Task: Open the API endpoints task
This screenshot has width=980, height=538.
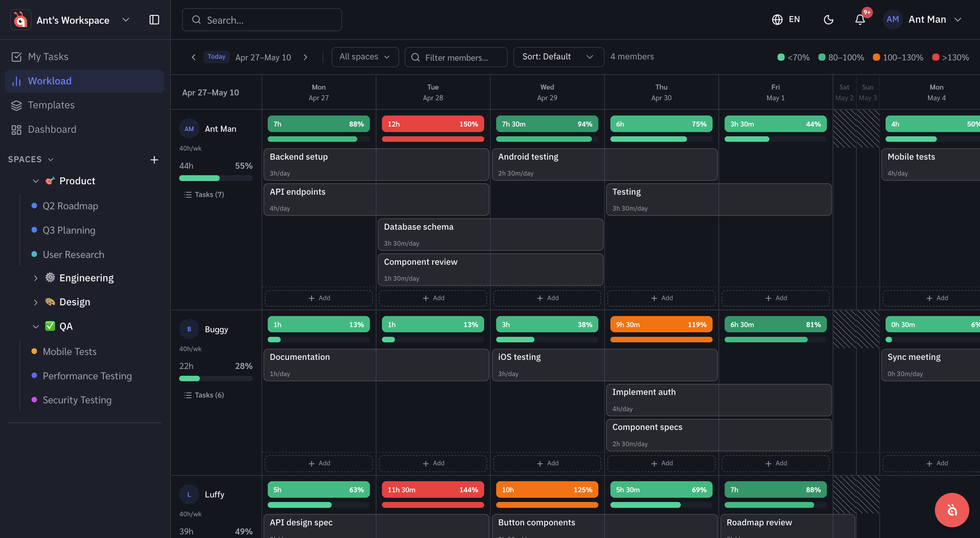Action: (376, 199)
